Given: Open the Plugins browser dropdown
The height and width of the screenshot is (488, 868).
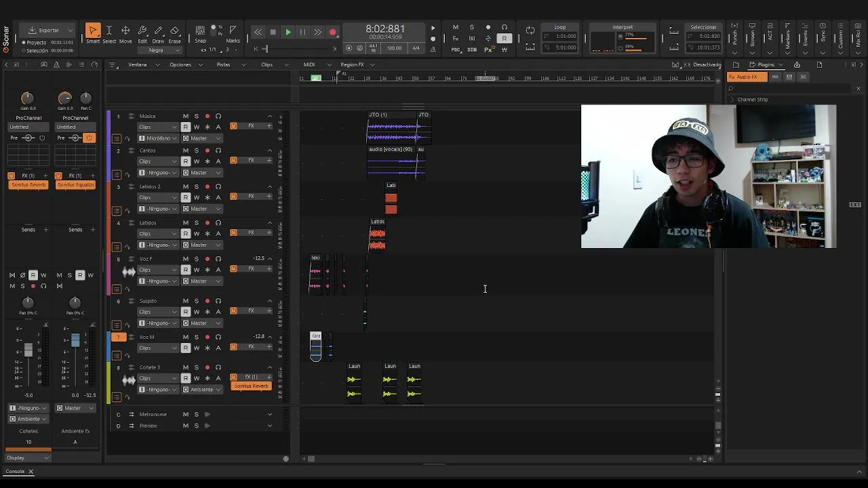Looking at the screenshot, I should coord(781,64).
